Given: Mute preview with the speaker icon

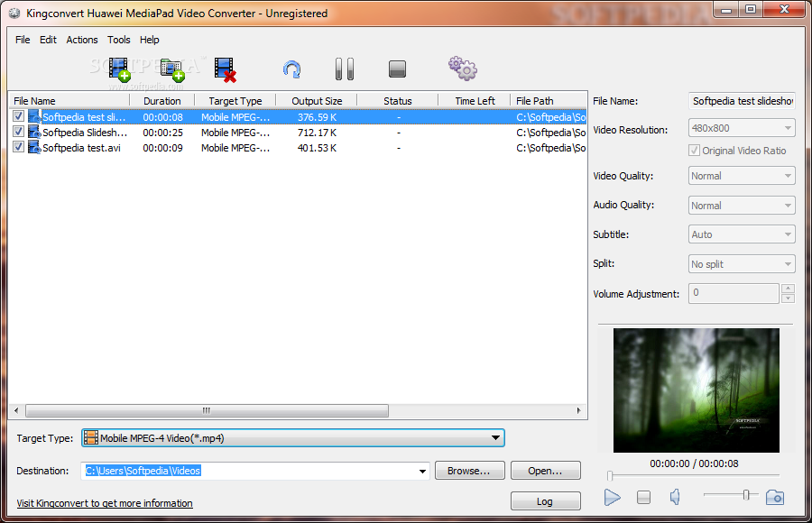Looking at the screenshot, I should point(675,498).
